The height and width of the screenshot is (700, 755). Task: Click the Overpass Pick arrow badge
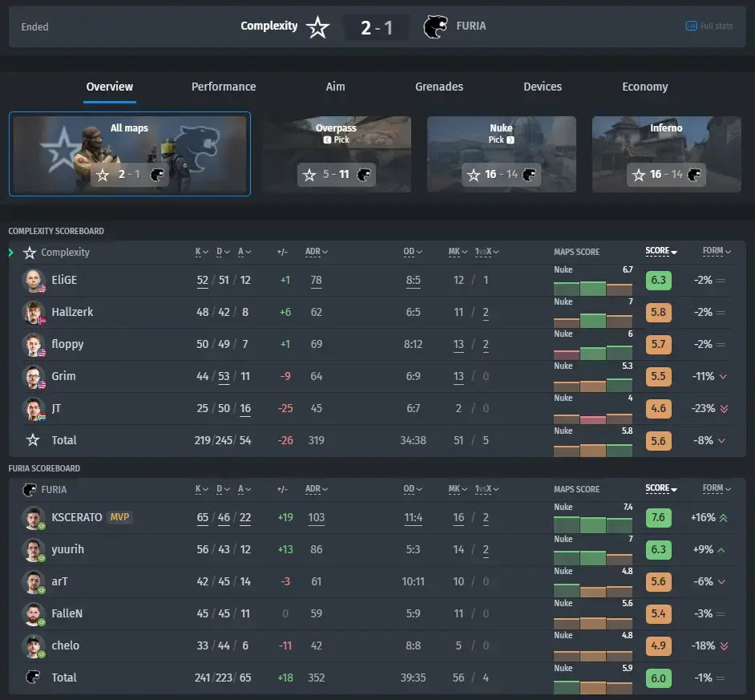[328, 140]
